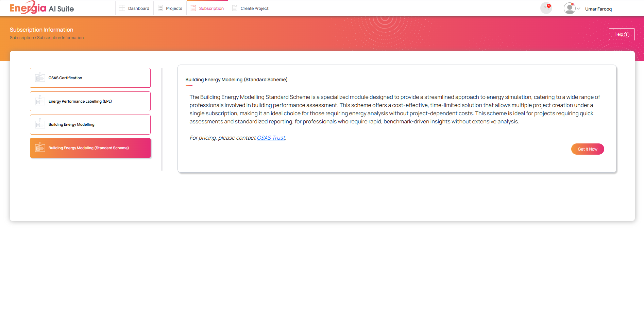
Task: Click the Energy Performance Labelling card icon
Action: click(40, 101)
